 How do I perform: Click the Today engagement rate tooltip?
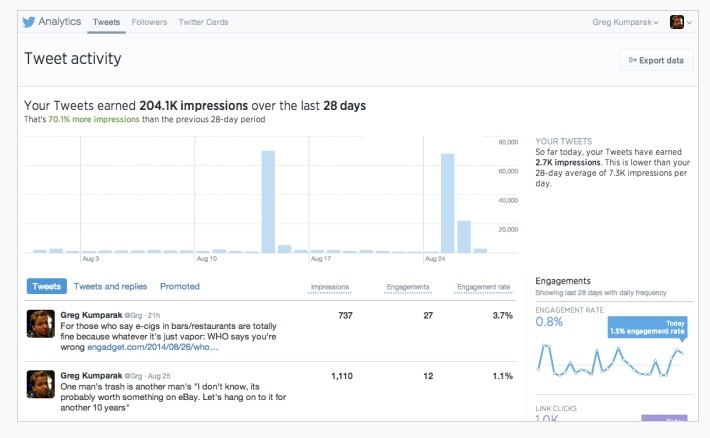click(x=648, y=327)
